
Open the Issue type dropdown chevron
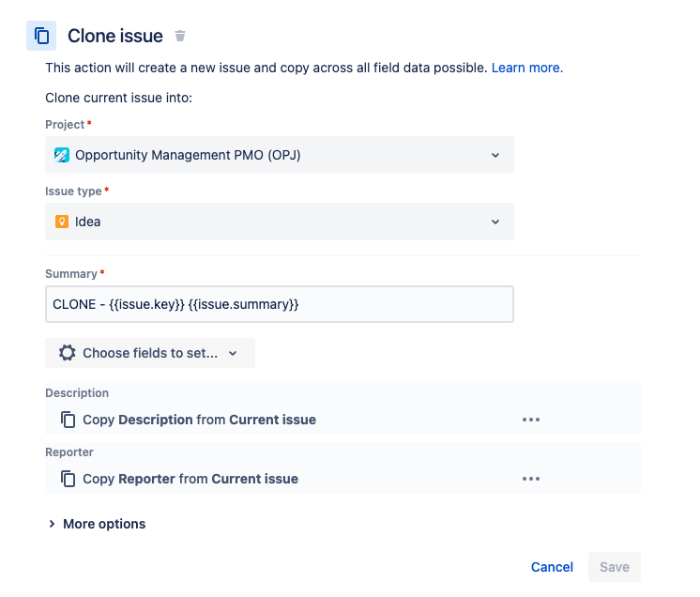(x=495, y=222)
